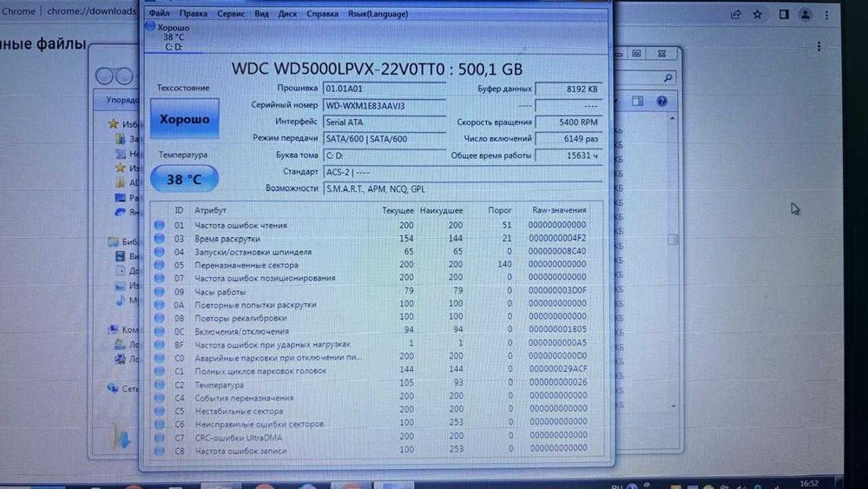This screenshot has width=868, height=489.
Task: Open the Файл menu
Action: (160, 13)
